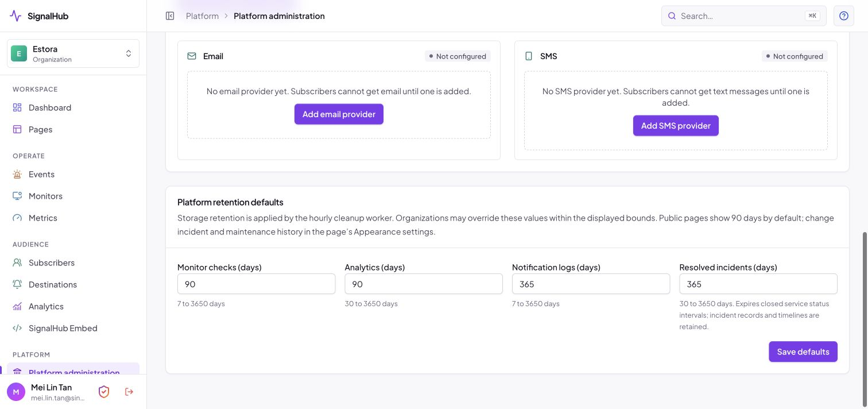
Task: Click the SMS phone icon
Action: point(529,56)
